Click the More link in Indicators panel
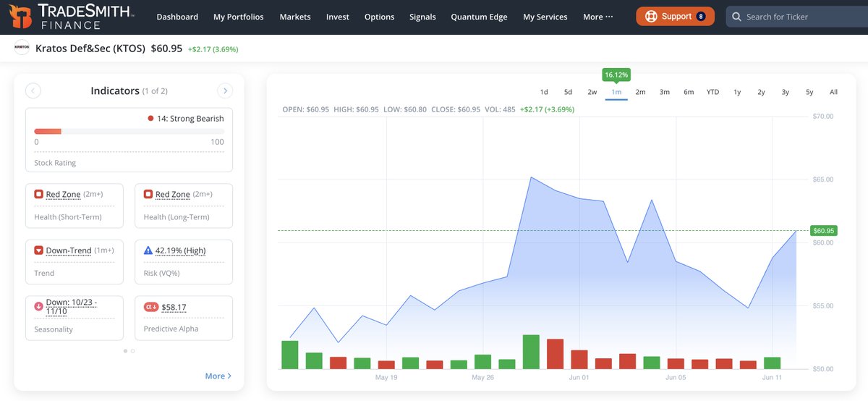The image size is (868, 401). point(218,376)
